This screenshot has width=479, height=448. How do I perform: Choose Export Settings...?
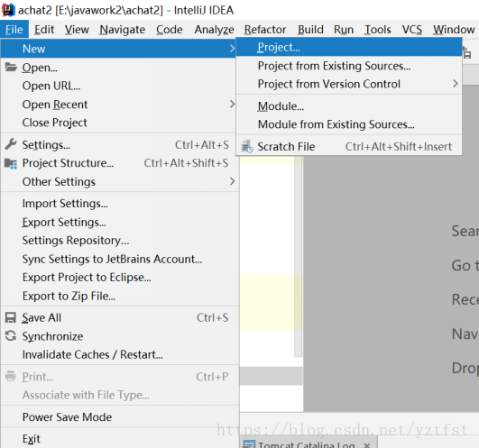click(119, 222)
